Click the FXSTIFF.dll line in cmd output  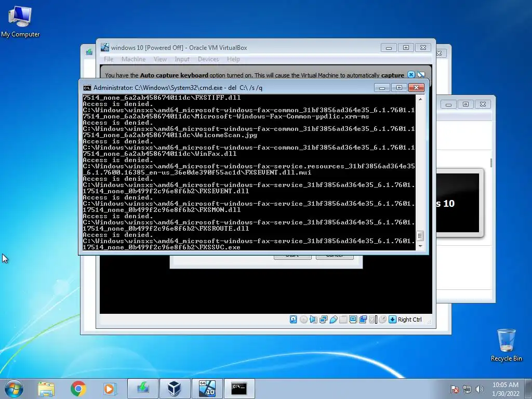point(162,97)
